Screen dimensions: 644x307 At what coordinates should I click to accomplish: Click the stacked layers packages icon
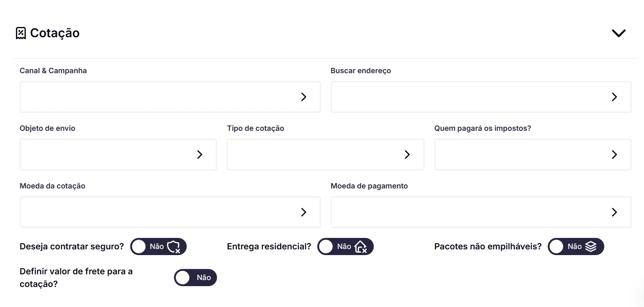coord(591,246)
